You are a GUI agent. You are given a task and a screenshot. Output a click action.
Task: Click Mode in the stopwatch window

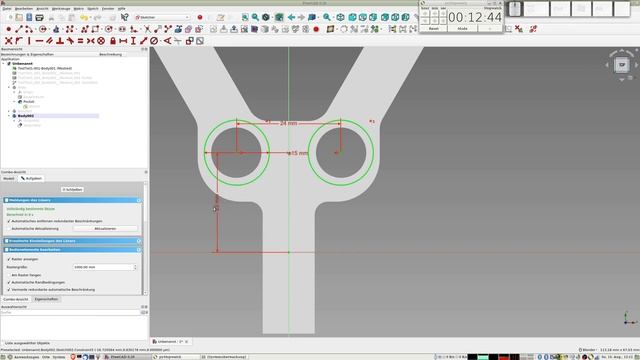point(462,29)
